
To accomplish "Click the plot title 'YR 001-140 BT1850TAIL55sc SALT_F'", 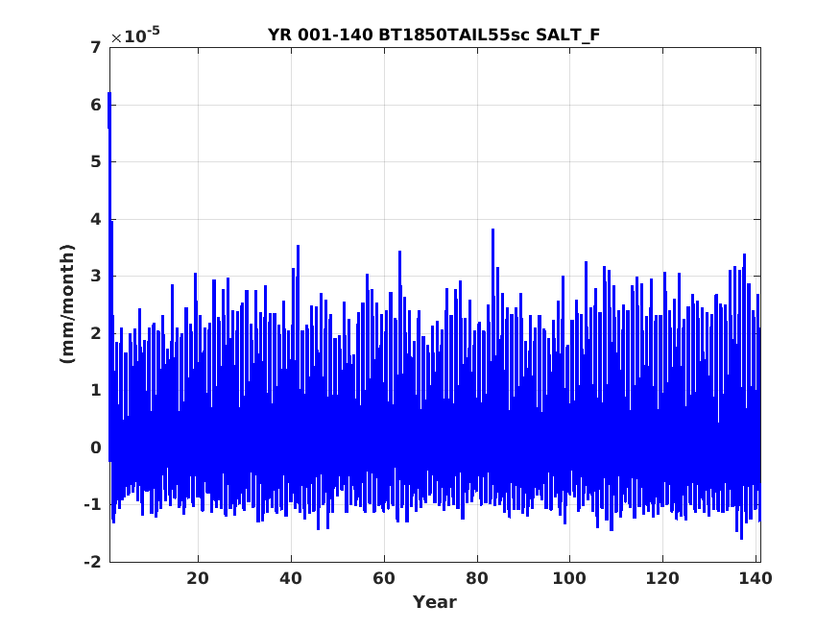I will (433, 35).
